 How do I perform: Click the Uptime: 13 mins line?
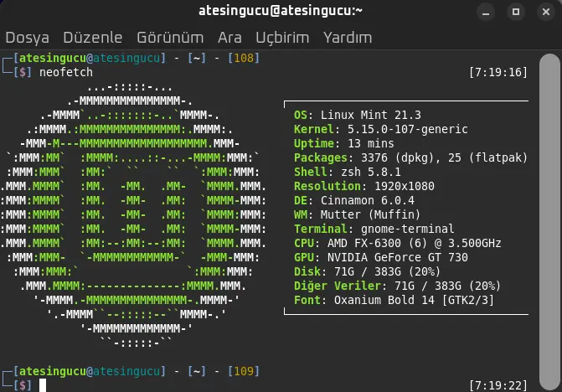[x=343, y=144]
